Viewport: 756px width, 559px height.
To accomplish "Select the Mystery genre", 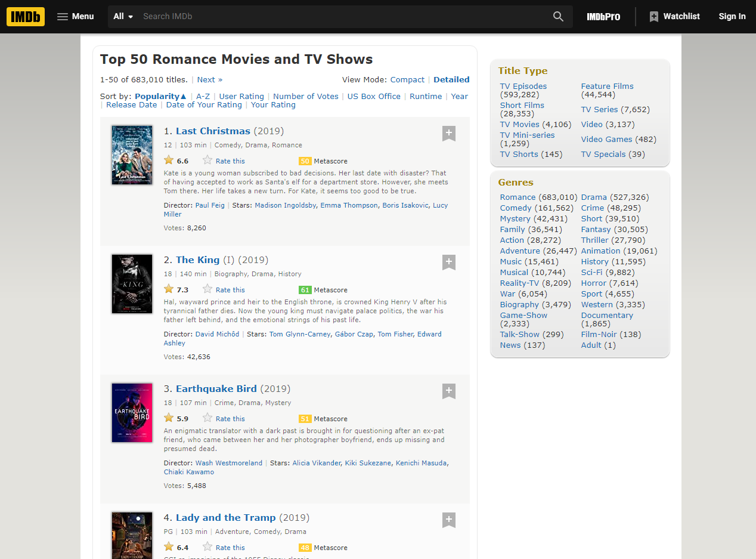I will pos(515,219).
